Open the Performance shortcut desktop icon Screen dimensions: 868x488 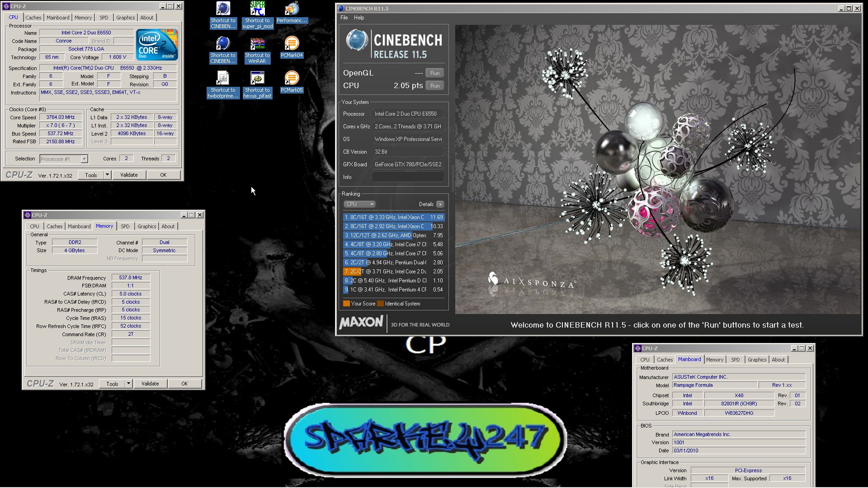pos(292,13)
